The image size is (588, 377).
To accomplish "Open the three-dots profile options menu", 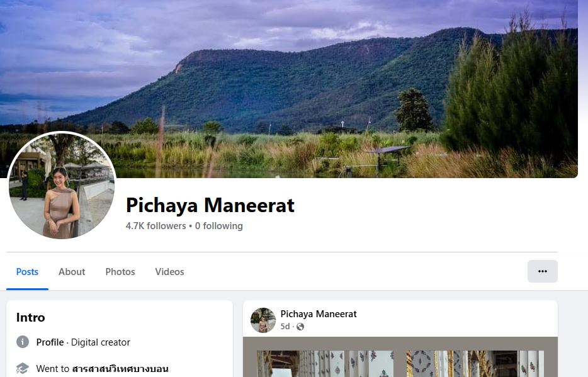I will [542, 271].
